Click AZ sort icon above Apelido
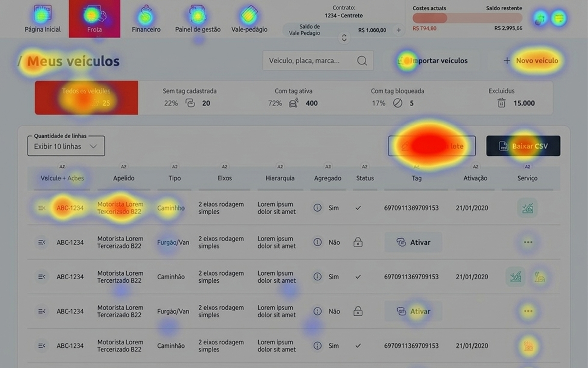588x368 pixels. (x=123, y=167)
